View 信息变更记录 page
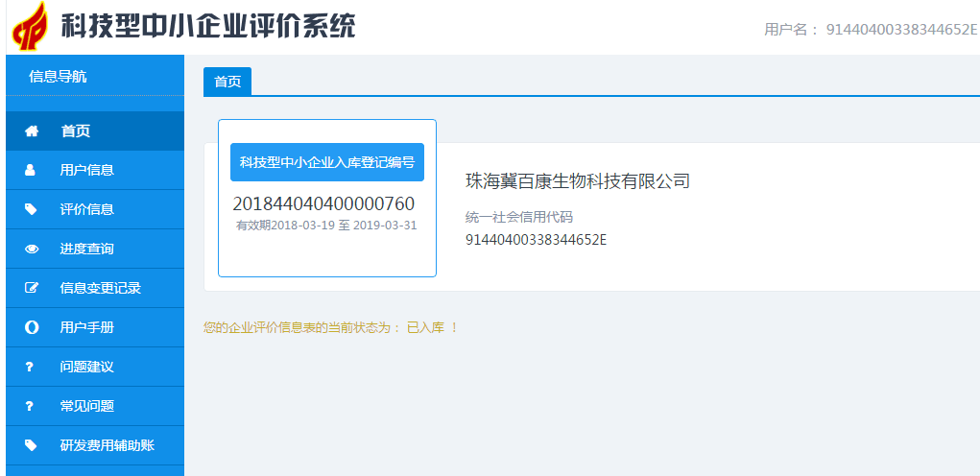 pos(95,288)
